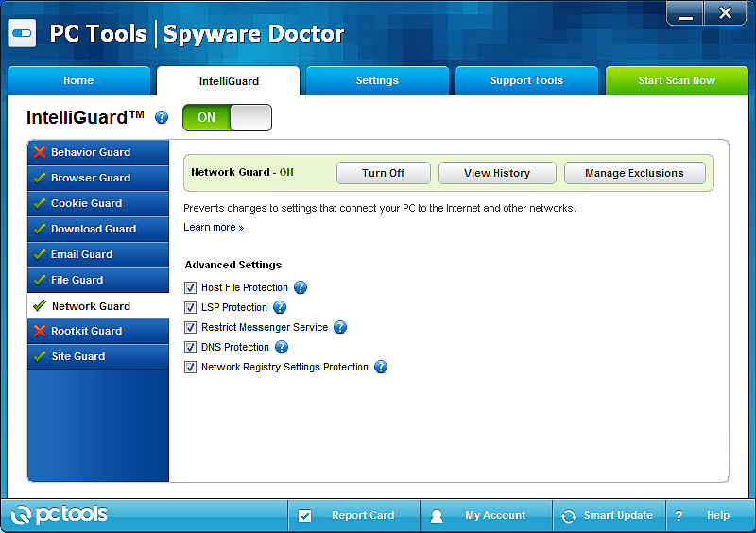Open Host File Protection help icon
Viewport: 756px width, 533px height.
point(301,287)
